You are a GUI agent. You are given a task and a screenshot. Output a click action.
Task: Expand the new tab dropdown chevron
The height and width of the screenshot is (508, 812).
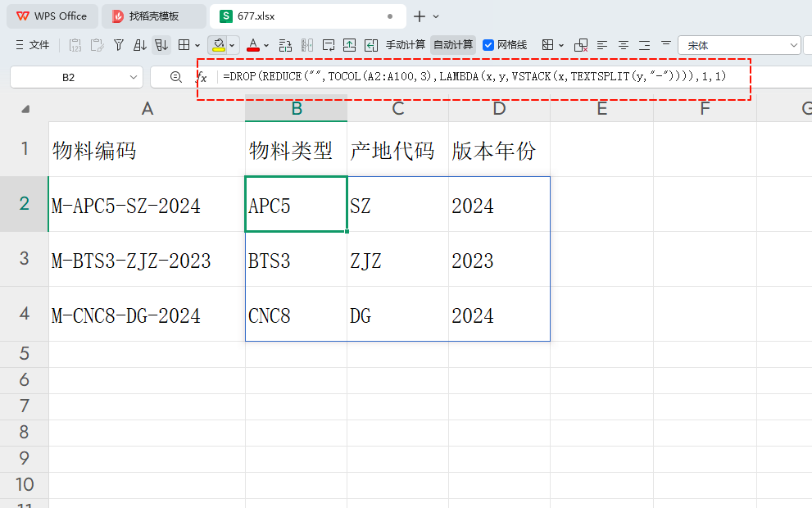point(436,16)
